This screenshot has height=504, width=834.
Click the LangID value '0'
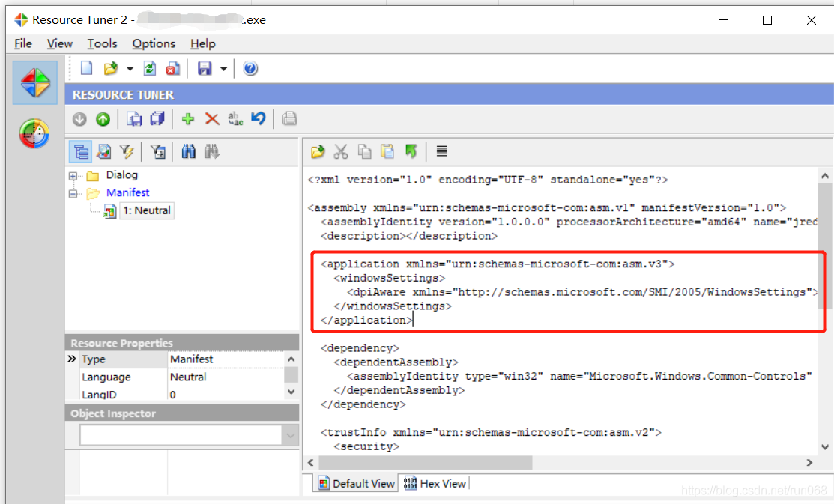173,395
